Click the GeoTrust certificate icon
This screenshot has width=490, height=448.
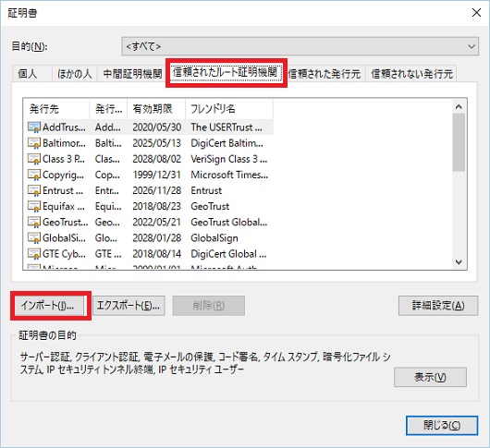(x=34, y=223)
